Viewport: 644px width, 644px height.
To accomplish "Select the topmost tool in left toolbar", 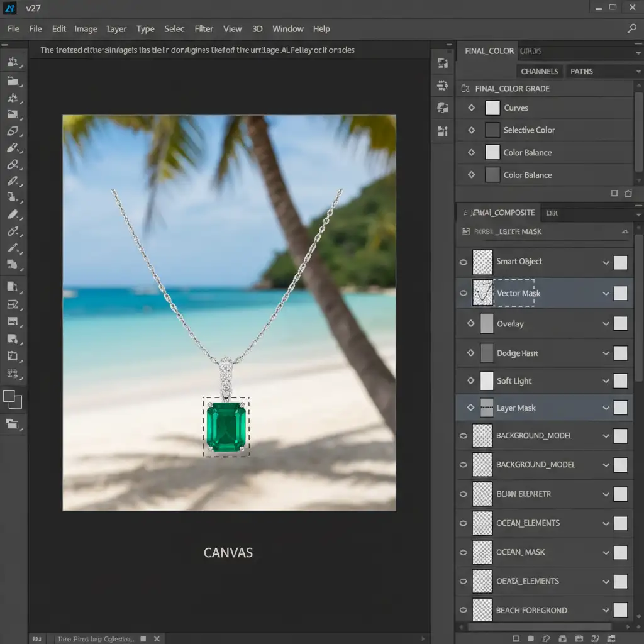I will pos(13,62).
